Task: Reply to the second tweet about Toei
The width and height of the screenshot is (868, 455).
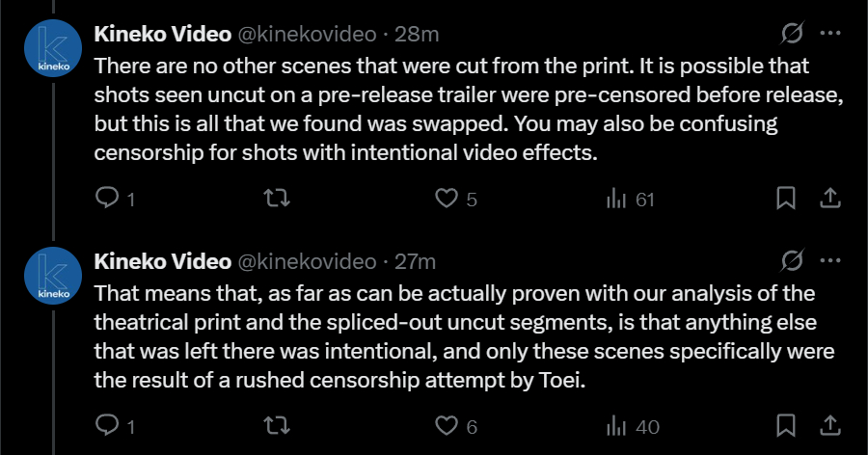Action: (106, 425)
